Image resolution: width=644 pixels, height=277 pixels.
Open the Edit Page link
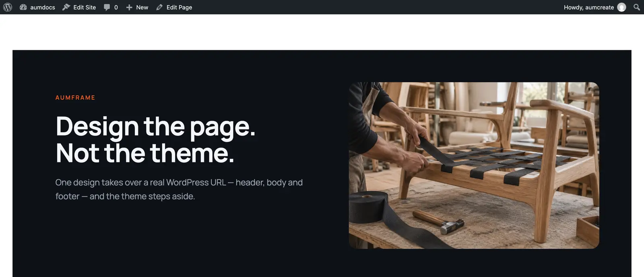pyautogui.click(x=179, y=7)
